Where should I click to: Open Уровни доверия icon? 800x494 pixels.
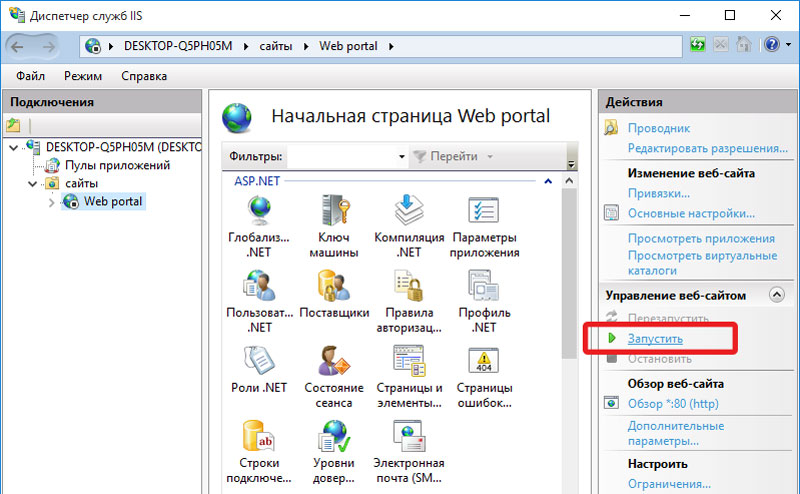334,436
